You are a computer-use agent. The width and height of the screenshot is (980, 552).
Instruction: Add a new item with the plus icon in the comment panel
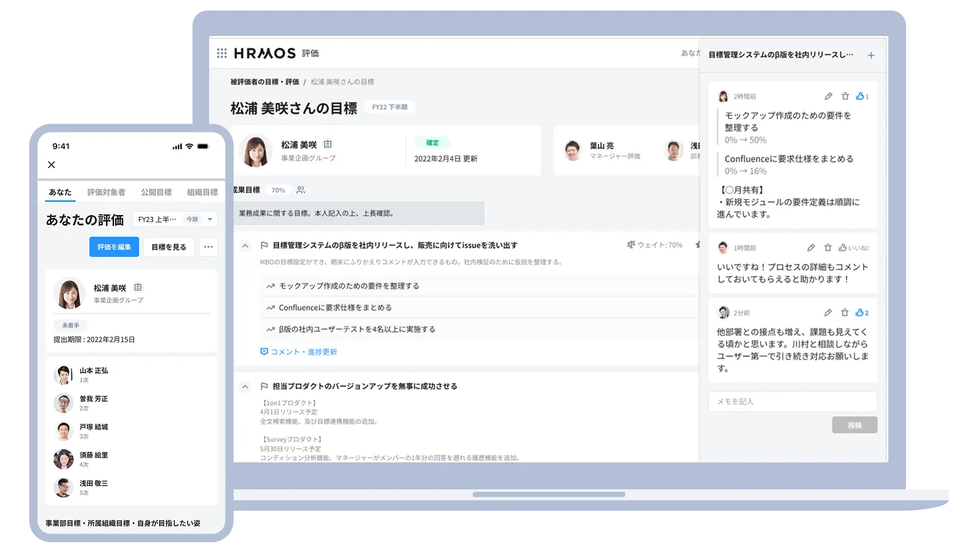pos(872,55)
